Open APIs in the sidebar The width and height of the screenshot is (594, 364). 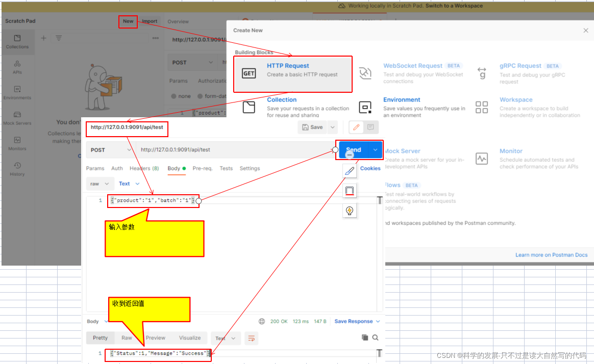point(17,67)
